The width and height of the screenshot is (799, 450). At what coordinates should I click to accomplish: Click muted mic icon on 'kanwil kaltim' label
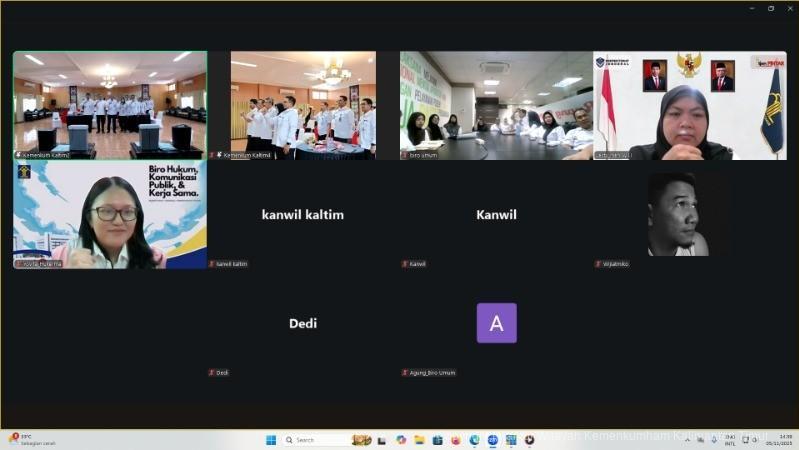click(211, 264)
